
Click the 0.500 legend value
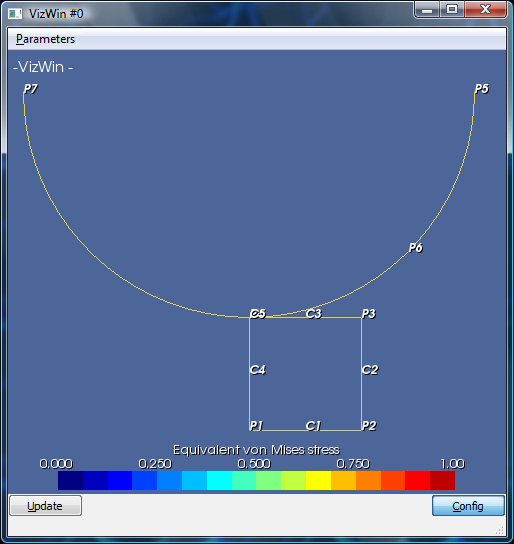click(x=254, y=464)
